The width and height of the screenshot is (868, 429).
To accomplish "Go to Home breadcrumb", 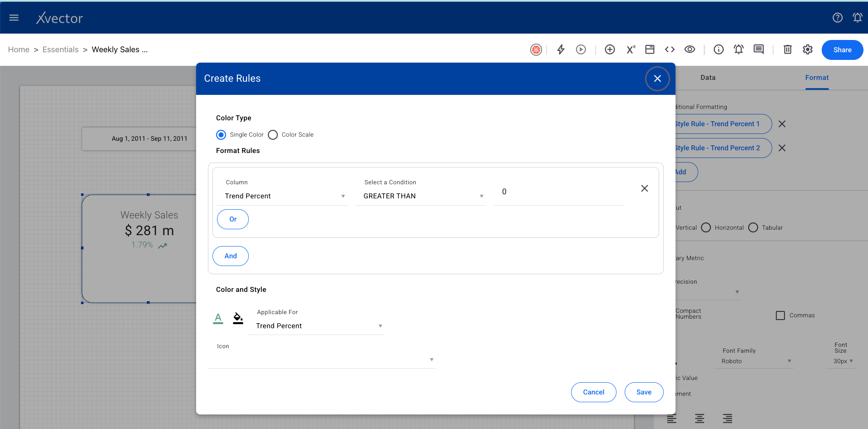I will 19,49.
